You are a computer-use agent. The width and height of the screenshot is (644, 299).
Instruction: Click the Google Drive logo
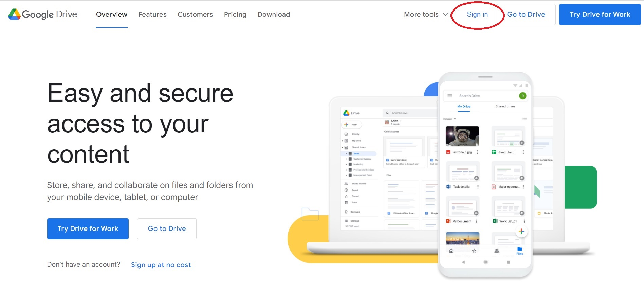tap(43, 14)
